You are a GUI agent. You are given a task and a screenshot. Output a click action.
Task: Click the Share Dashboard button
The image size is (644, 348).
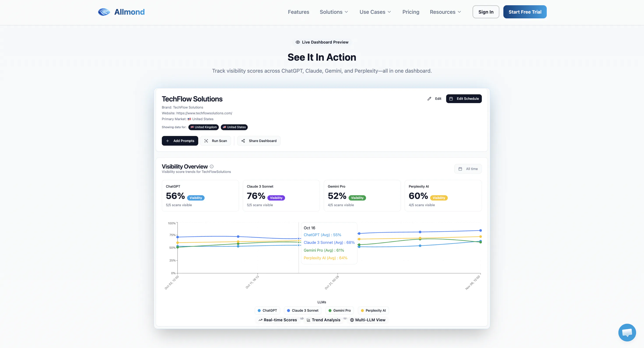click(259, 141)
